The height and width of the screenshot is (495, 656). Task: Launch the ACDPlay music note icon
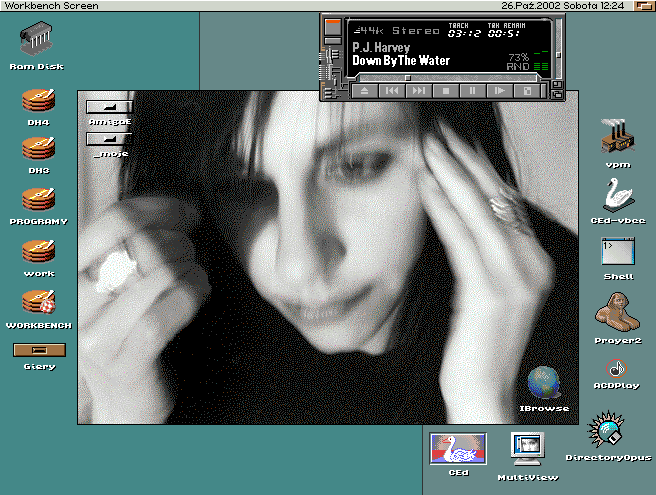(x=616, y=369)
